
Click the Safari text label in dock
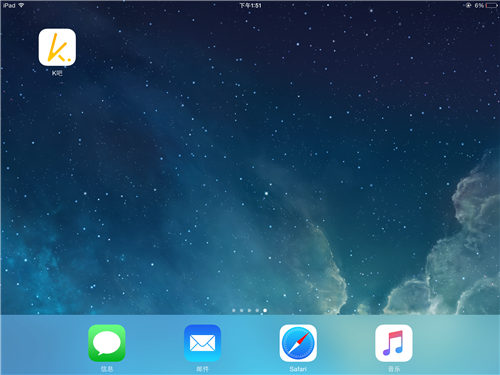pos(298,369)
